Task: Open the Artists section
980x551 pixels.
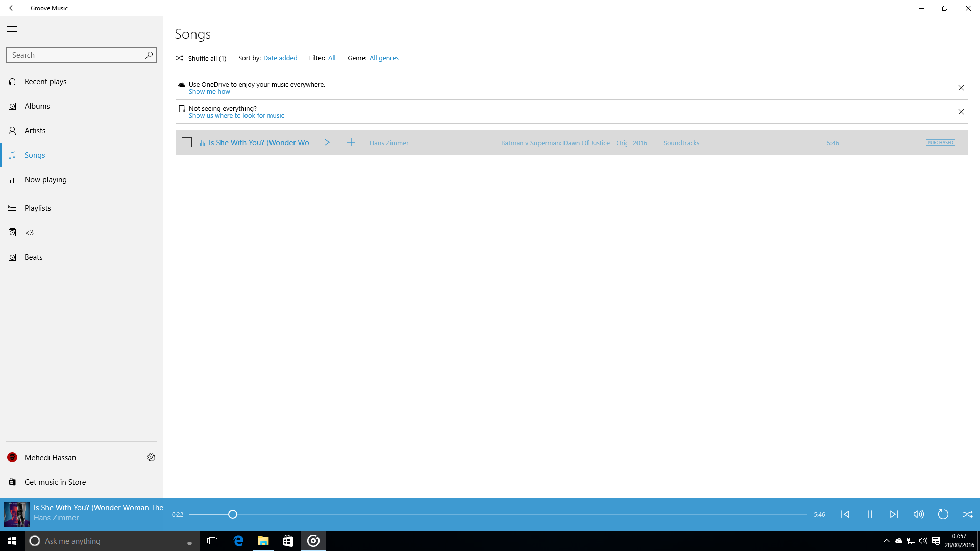Action: (82, 131)
